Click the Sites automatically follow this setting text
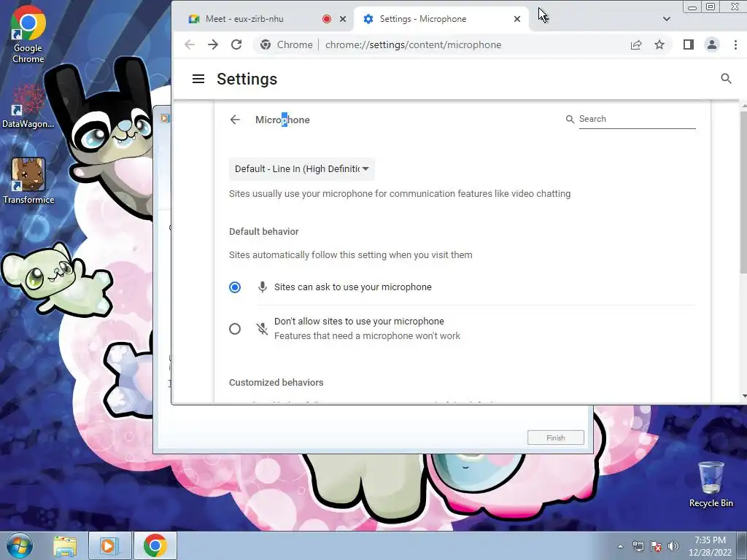747x560 pixels. click(x=351, y=254)
